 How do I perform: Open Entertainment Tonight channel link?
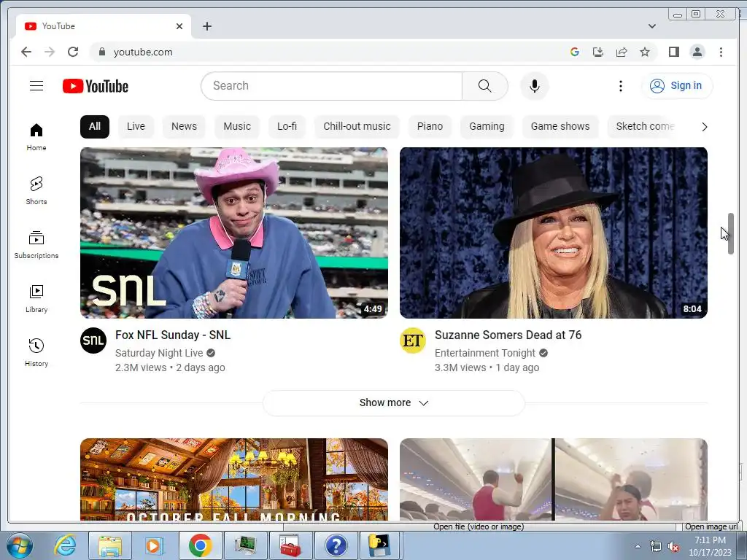[x=485, y=353]
